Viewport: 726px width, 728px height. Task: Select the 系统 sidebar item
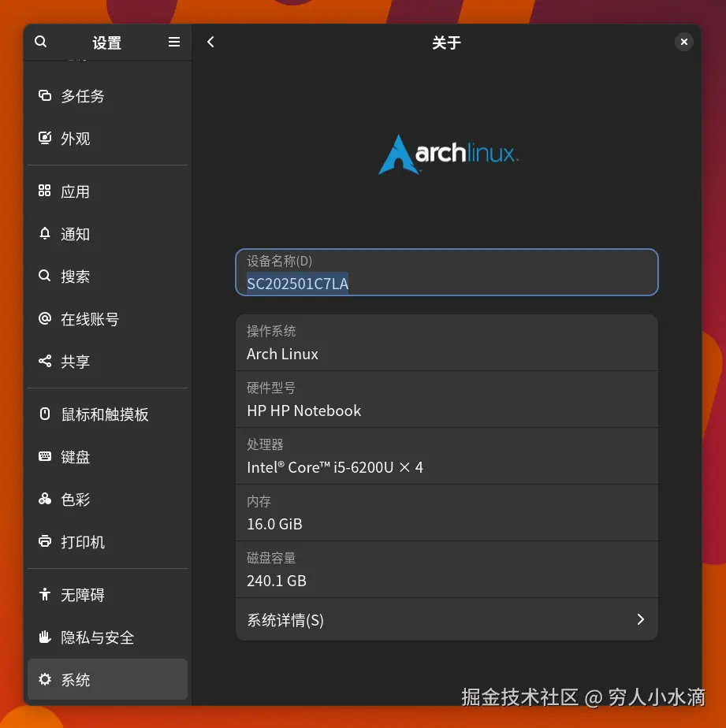(108, 679)
